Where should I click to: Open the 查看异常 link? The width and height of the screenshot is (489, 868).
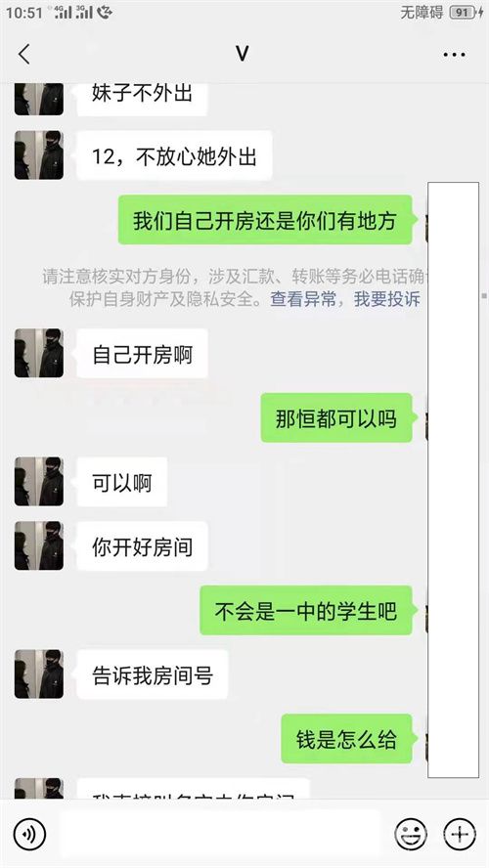click(x=303, y=299)
